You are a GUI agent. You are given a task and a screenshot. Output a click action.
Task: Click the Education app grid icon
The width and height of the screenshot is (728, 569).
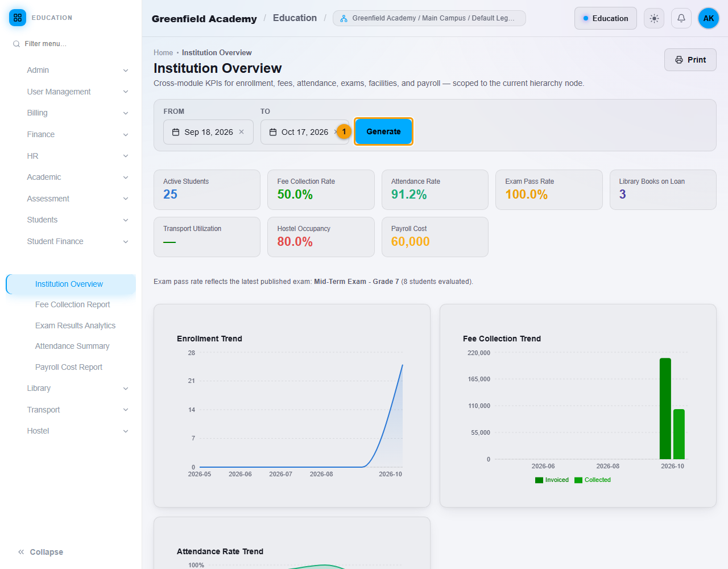18,18
